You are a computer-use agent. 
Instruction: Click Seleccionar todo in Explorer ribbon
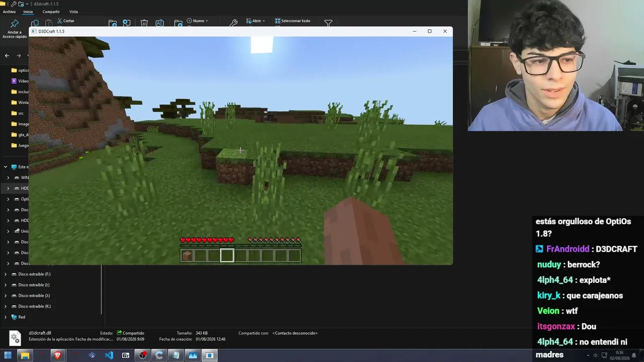[x=292, y=21]
